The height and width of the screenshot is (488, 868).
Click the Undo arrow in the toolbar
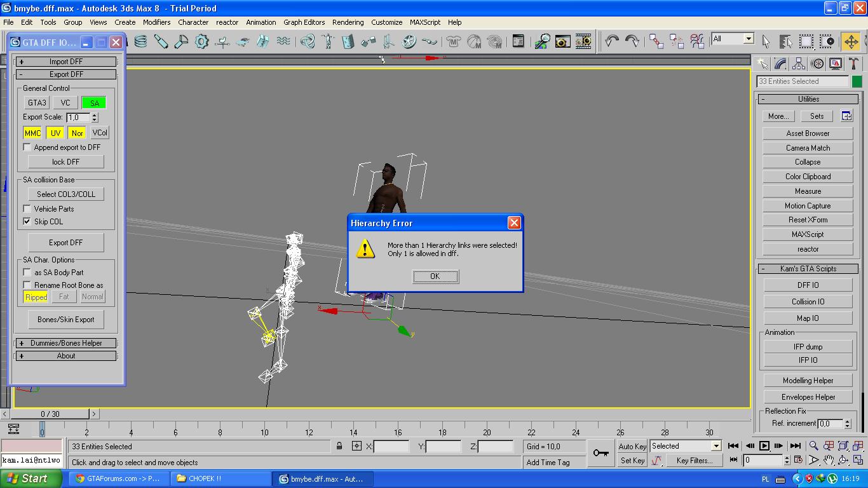(611, 41)
